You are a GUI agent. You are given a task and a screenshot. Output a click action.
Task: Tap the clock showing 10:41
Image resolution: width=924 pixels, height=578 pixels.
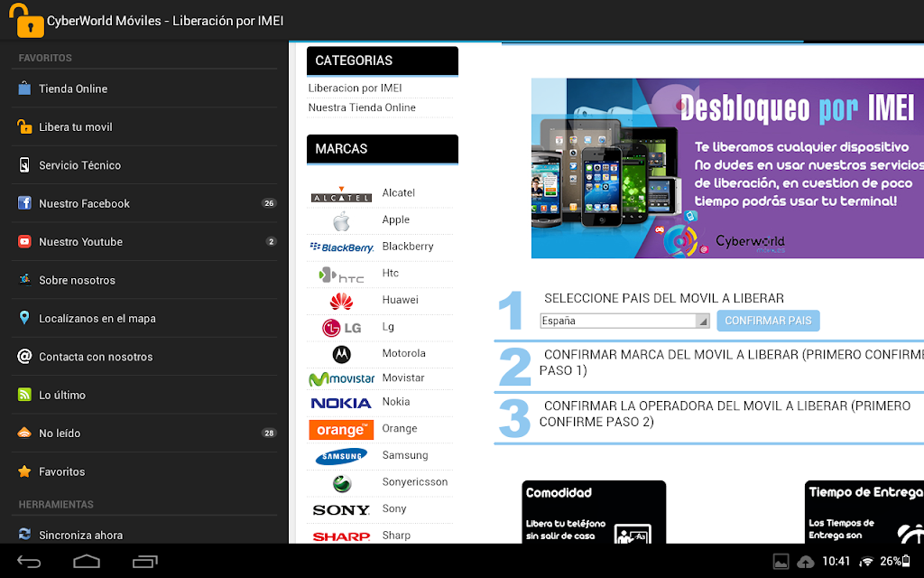836,561
